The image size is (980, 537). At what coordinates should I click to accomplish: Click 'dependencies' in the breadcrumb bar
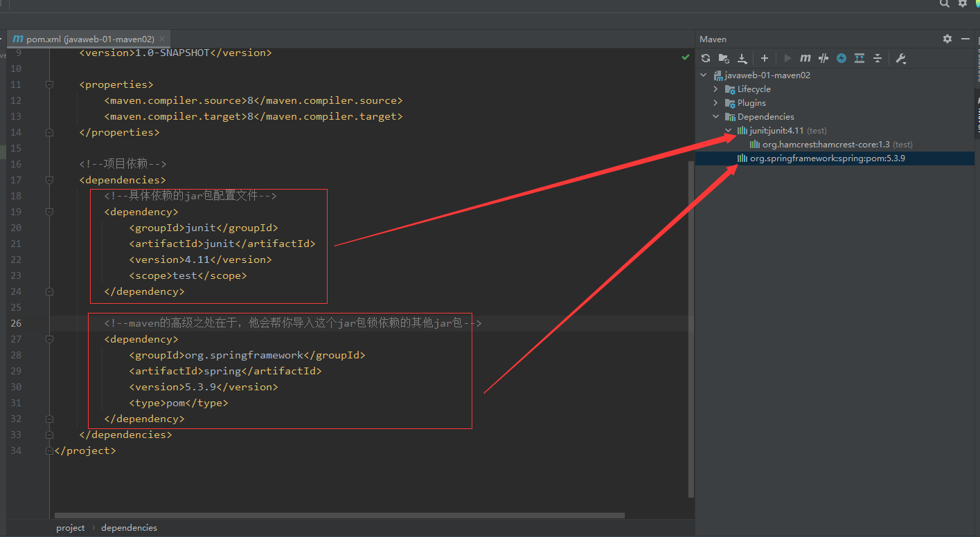point(129,527)
